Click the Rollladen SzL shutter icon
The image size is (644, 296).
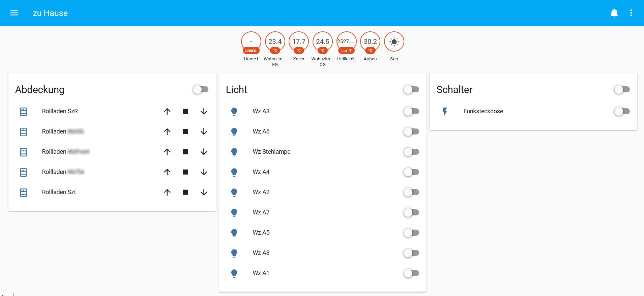[x=23, y=192]
